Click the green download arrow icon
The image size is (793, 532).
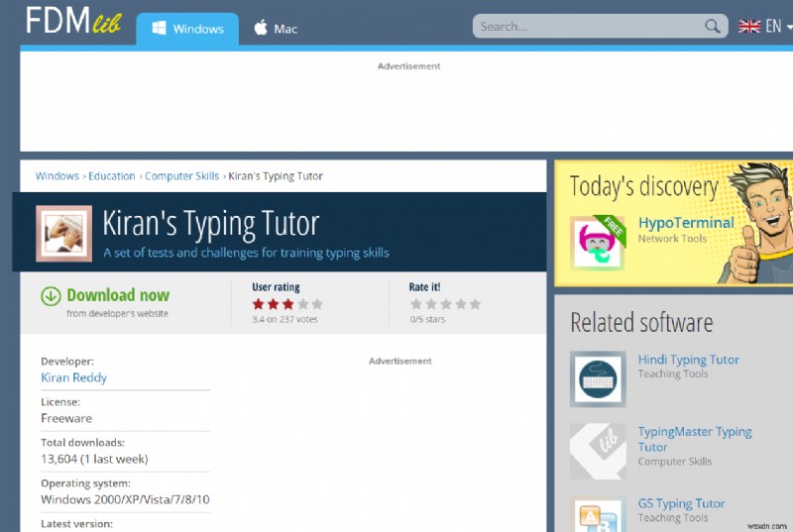51,296
